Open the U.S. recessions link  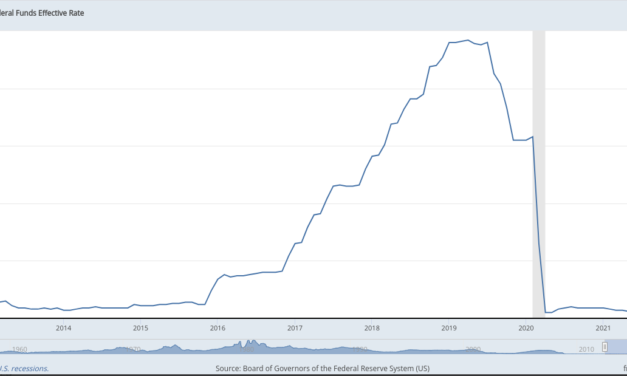tap(24, 368)
